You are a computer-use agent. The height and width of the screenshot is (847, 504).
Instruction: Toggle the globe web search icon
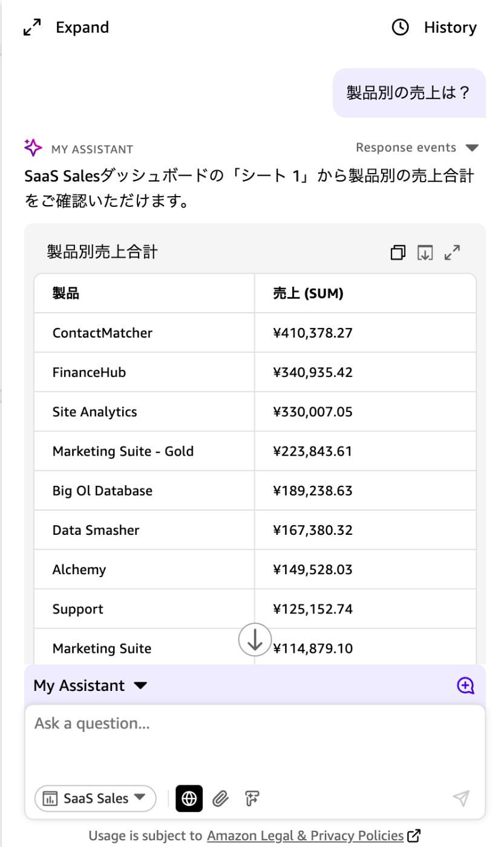(189, 799)
